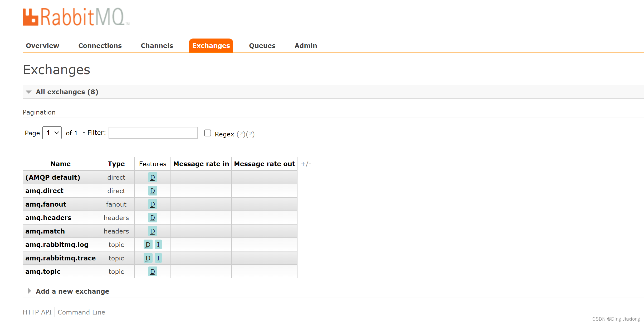644x324 pixels.
Task: Open the HTTP API link
Action: click(37, 312)
